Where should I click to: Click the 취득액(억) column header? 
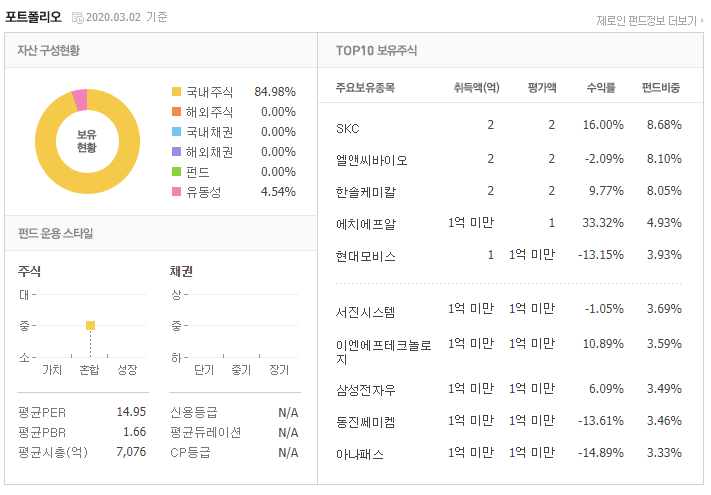click(x=477, y=87)
